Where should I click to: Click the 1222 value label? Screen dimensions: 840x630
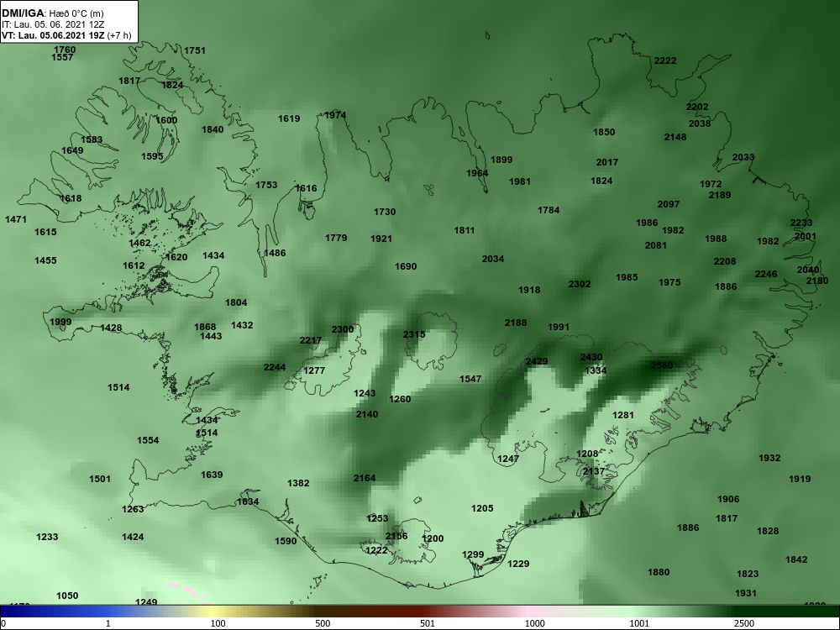pyautogui.click(x=376, y=551)
